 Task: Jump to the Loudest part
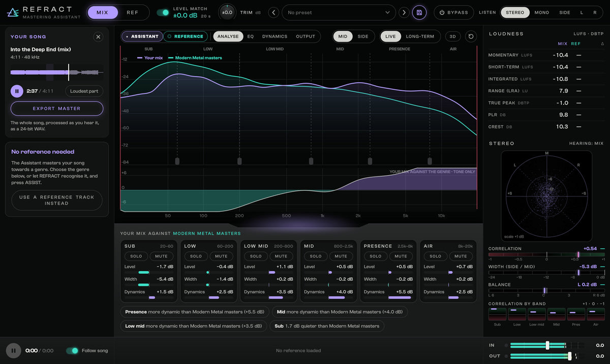pyautogui.click(x=84, y=91)
